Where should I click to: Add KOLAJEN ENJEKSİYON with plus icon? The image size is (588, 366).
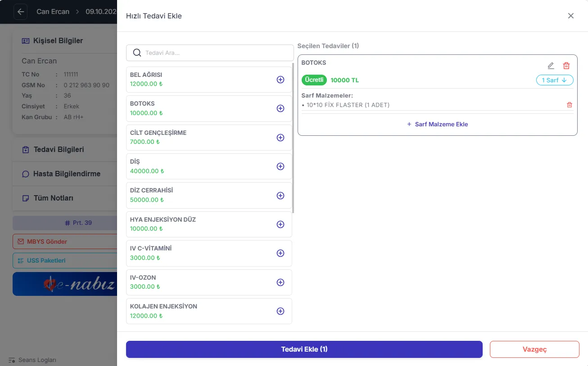tap(280, 311)
